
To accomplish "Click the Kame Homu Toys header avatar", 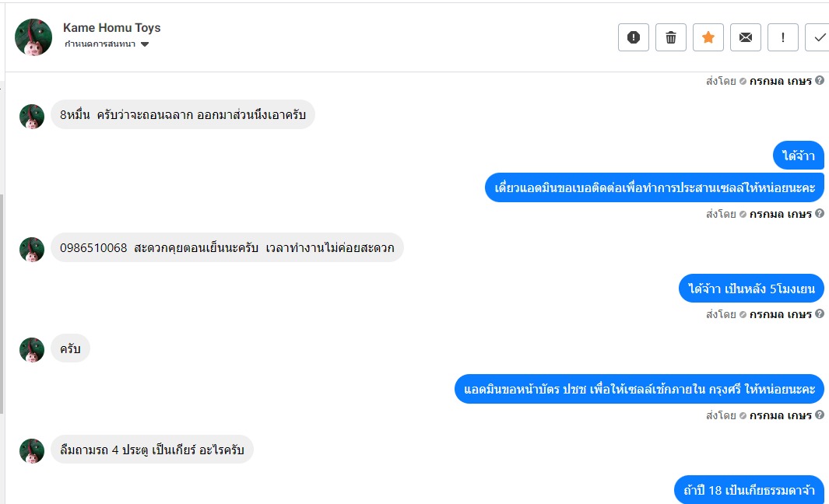I will pos(33,37).
